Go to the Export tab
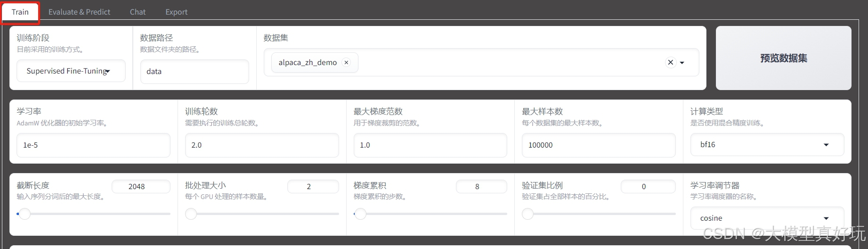The height and width of the screenshot is (249, 868). coord(176,12)
